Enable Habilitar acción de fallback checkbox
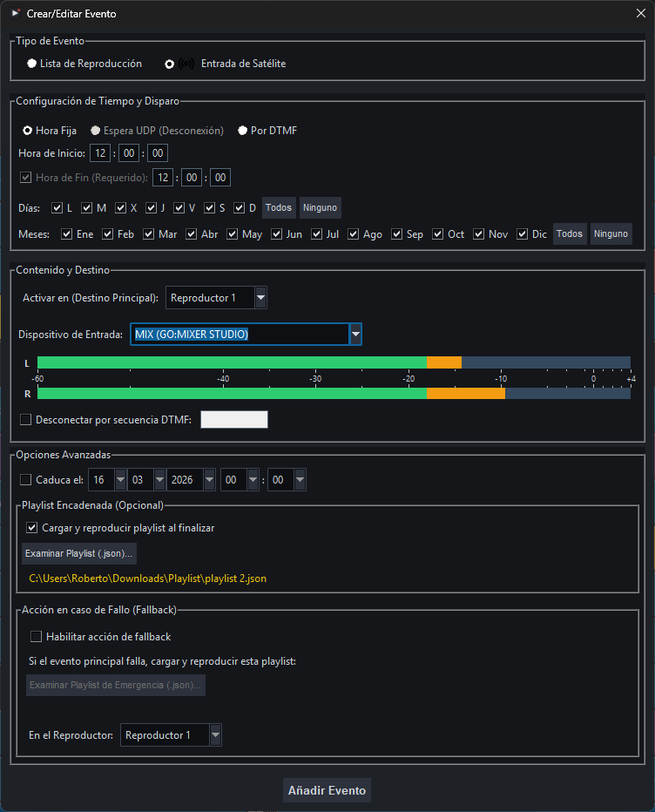This screenshot has width=655, height=812. (36, 637)
